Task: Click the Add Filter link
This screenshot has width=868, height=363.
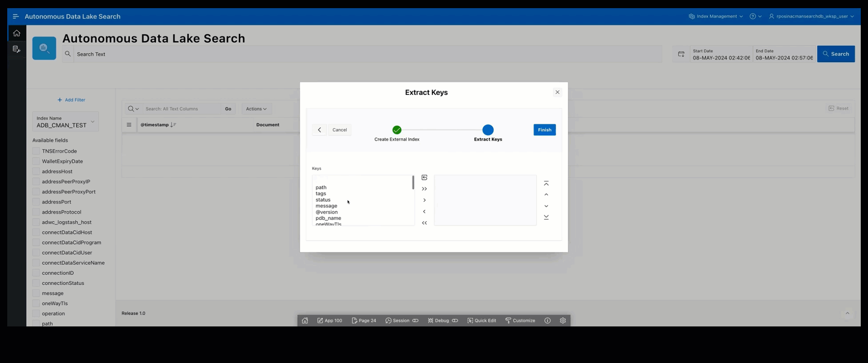Action: click(x=71, y=100)
